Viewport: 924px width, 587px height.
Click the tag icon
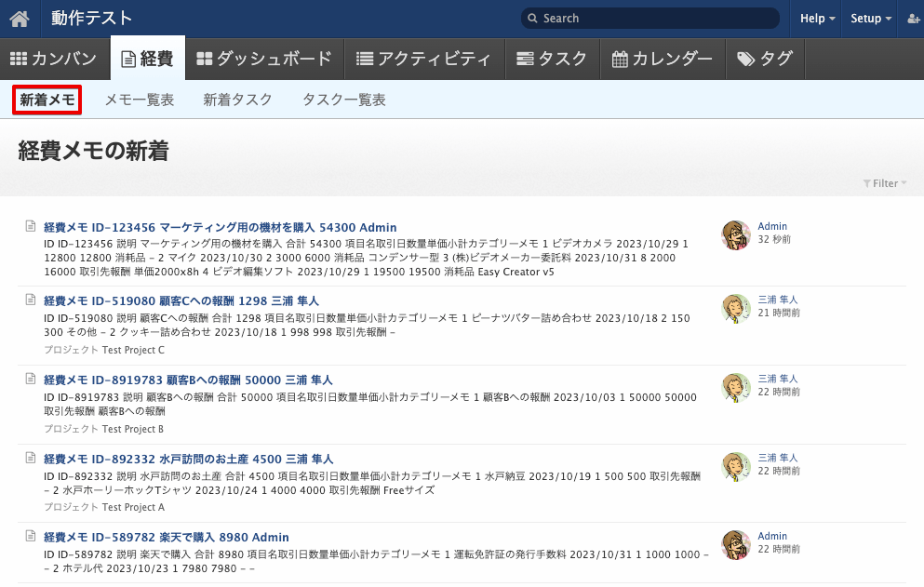tap(746, 59)
